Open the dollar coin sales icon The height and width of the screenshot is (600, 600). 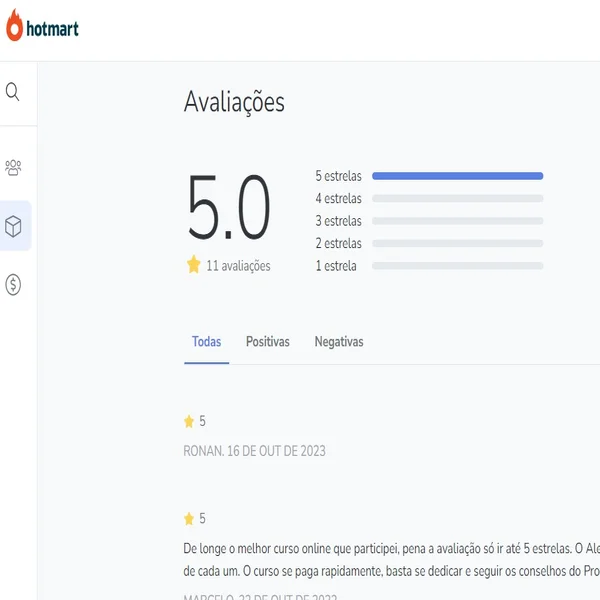13,285
